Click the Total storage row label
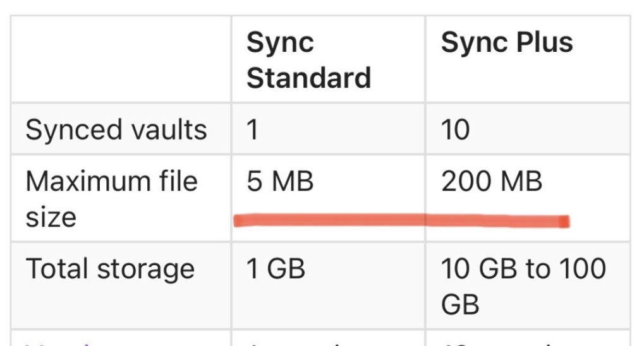This screenshot has width=644, height=346. pyautogui.click(x=110, y=270)
